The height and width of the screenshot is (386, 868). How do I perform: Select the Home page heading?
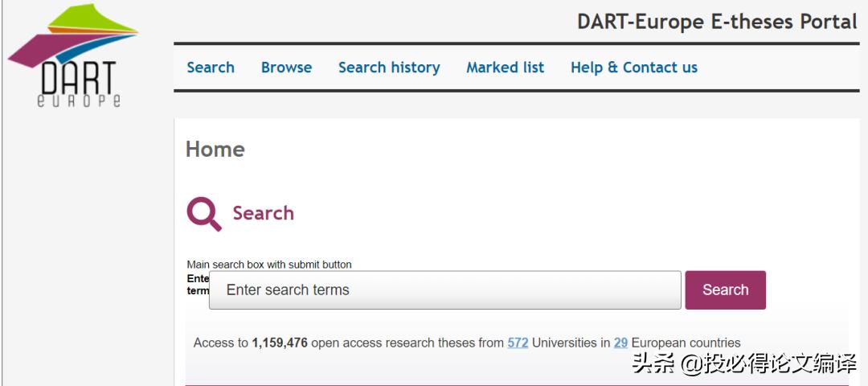(x=215, y=149)
